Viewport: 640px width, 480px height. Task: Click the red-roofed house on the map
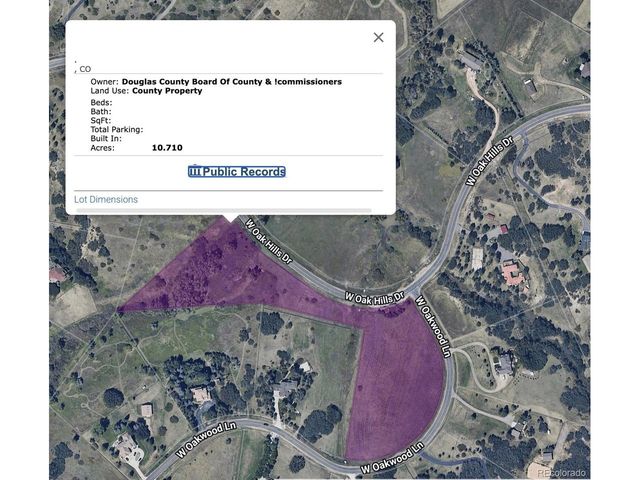[513, 274]
